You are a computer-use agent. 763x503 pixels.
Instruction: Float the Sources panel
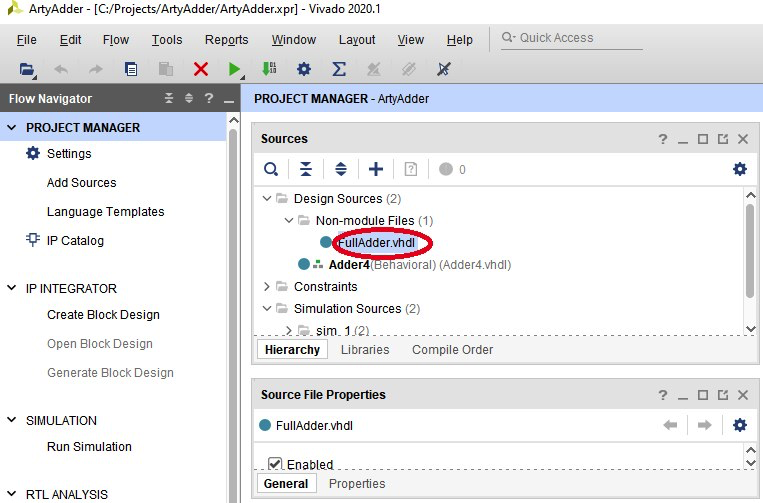coord(723,139)
